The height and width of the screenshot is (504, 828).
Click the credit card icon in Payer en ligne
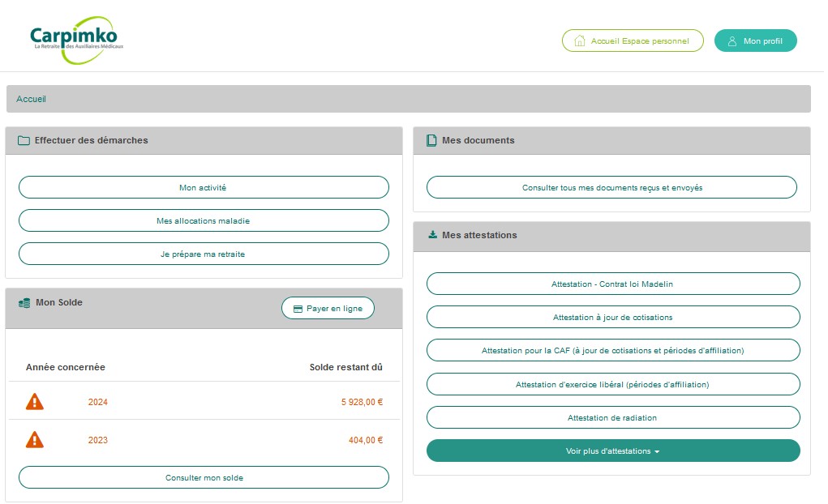pyautogui.click(x=298, y=309)
